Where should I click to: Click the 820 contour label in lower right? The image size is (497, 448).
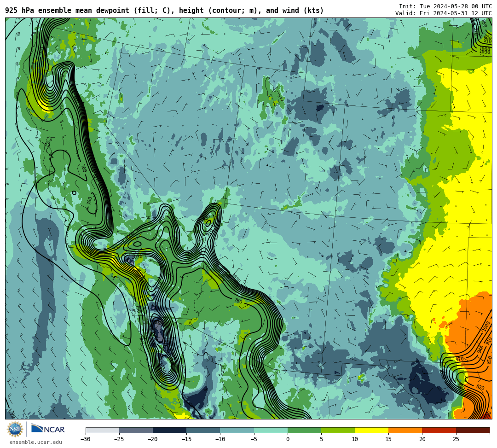pyautogui.click(x=480, y=387)
